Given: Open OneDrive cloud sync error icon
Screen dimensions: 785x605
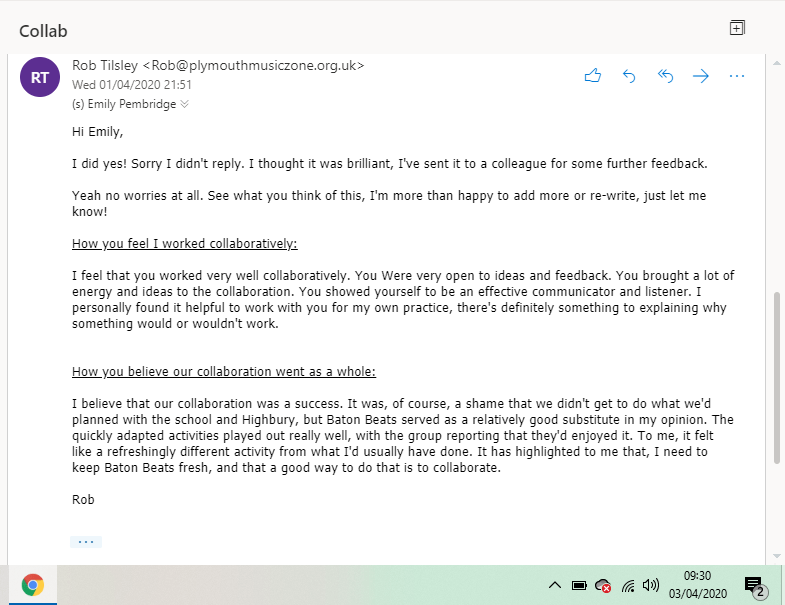Looking at the screenshot, I should click(603, 586).
